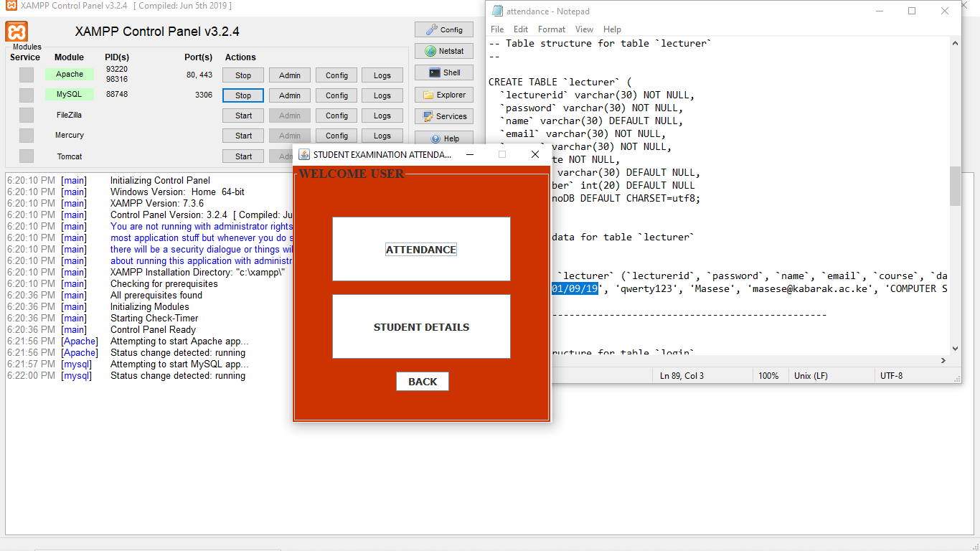Image resolution: width=980 pixels, height=551 pixels.
Task: Open the Services tool in XAMPP
Action: [x=443, y=116]
